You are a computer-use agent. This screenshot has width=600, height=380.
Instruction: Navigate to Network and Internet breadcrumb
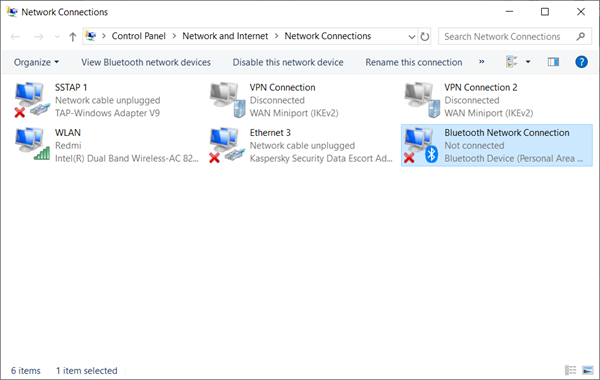[225, 36]
